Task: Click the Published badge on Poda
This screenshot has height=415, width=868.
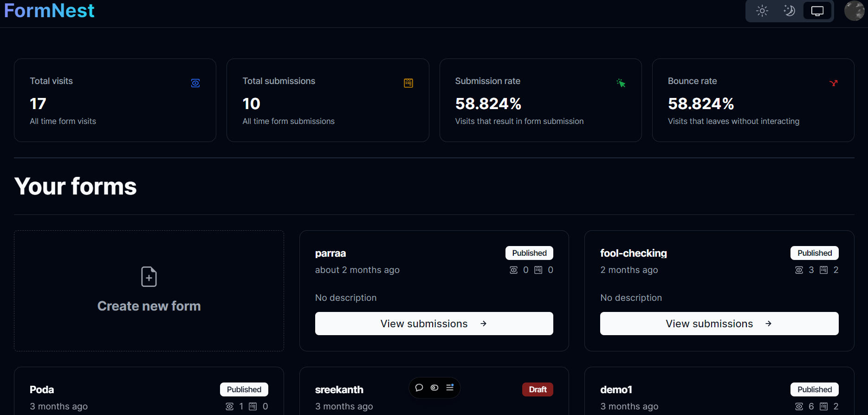Action: coord(244,389)
